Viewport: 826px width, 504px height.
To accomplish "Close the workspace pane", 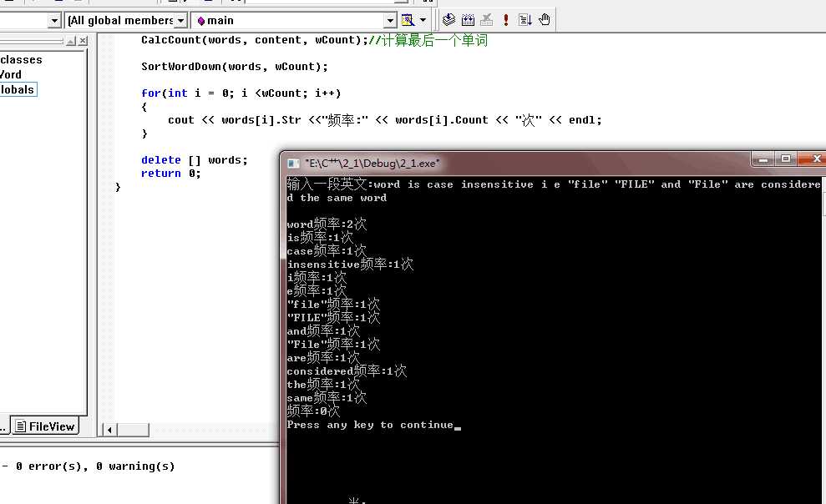I will [x=83, y=41].
